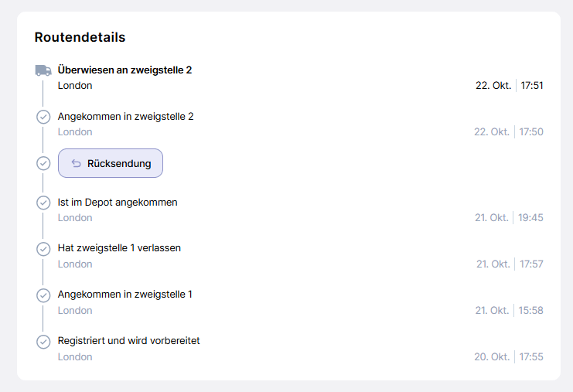Click checkmark icon beside Ist im Depot angekommen

click(43, 203)
